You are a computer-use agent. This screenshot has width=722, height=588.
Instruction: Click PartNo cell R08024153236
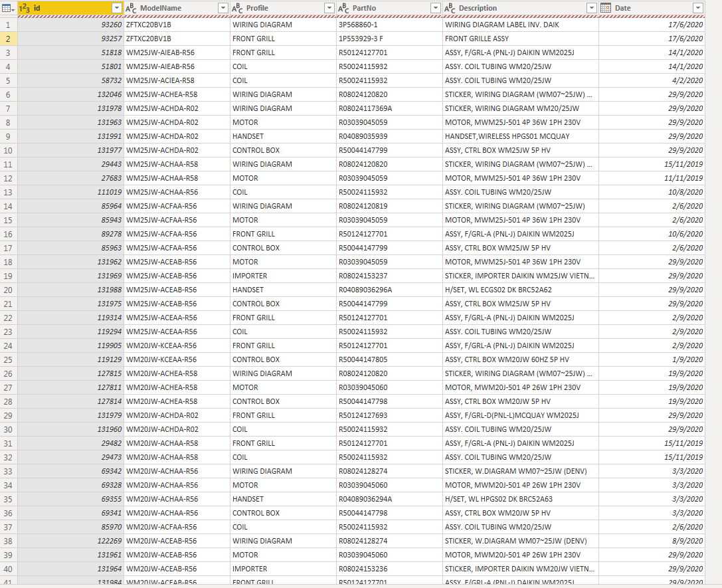click(389, 569)
